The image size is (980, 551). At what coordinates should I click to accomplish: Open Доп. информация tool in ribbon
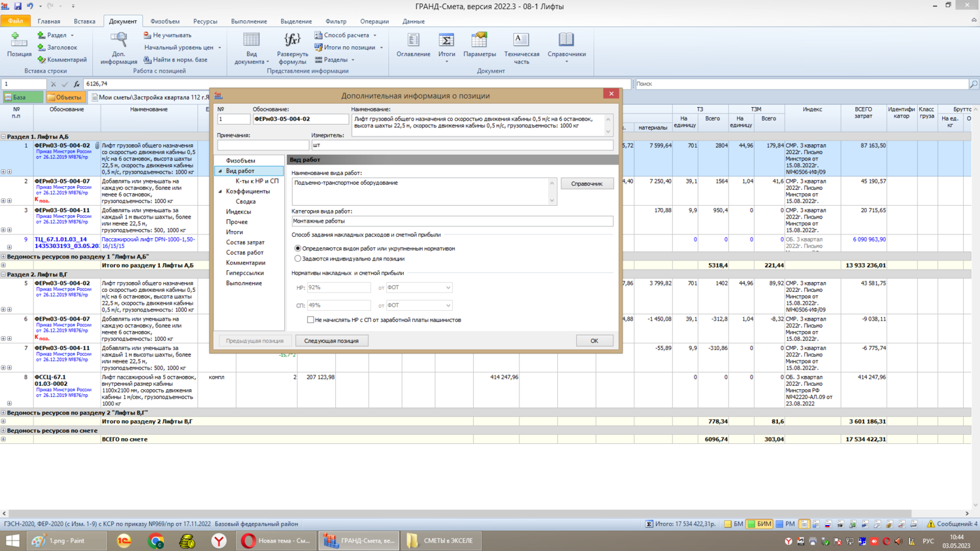[x=119, y=42]
